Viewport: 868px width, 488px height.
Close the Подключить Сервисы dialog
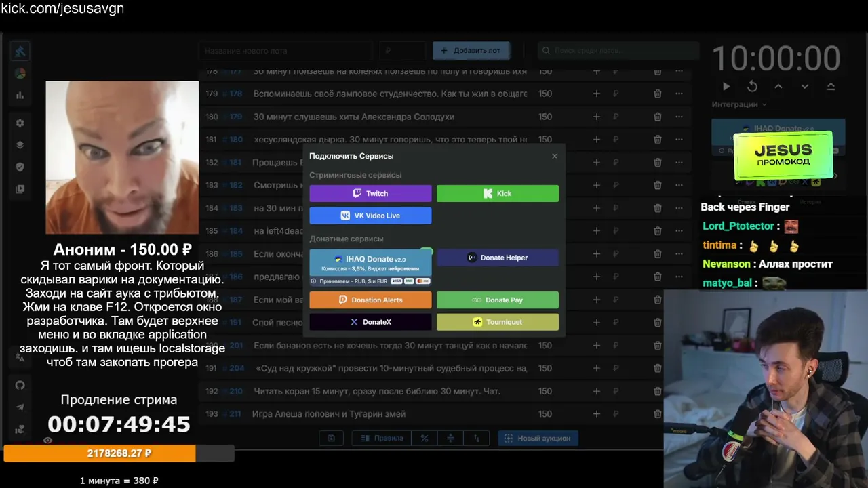tap(555, 156)
